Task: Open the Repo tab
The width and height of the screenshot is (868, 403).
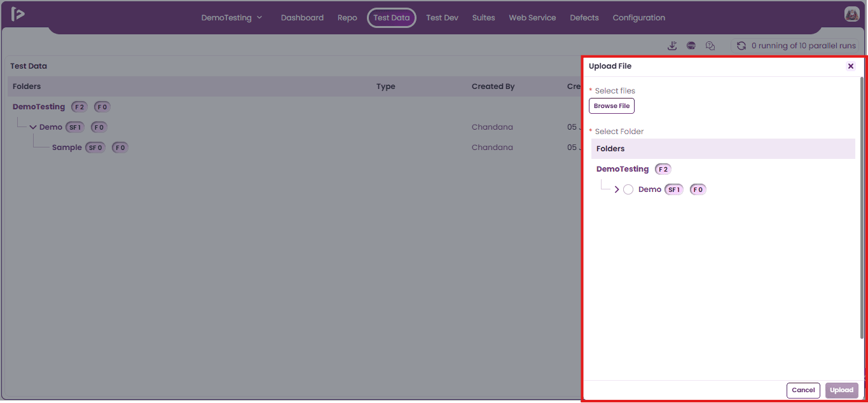Action: pyautogui.click(x=347, y=18)
